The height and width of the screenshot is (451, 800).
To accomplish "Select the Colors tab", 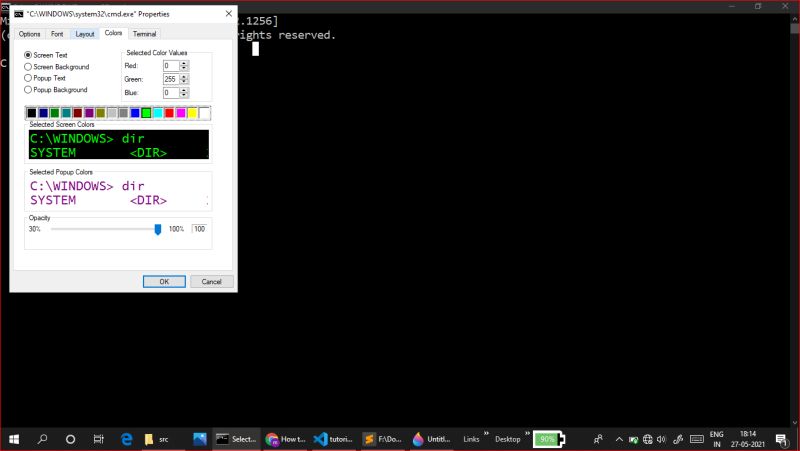I will (113, 33).
